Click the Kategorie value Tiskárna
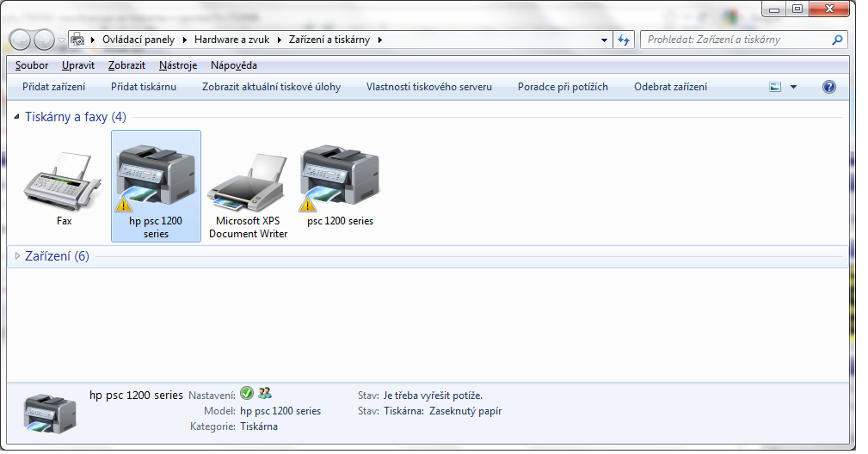The width and height of the screenshot is (868, 454). click(x=259, y=426)
